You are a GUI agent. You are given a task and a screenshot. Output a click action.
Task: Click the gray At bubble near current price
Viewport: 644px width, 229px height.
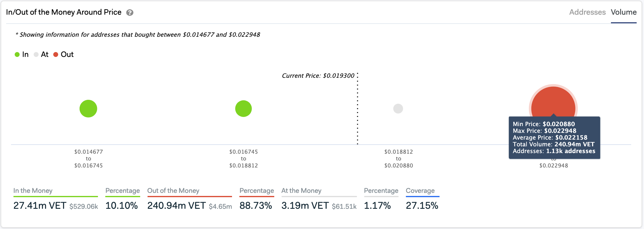coord(398,108)
